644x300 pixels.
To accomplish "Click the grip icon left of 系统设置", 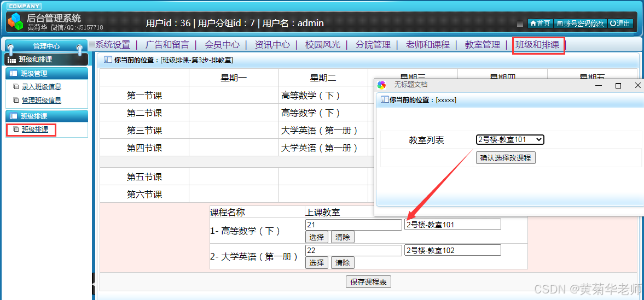I will 92,44.
